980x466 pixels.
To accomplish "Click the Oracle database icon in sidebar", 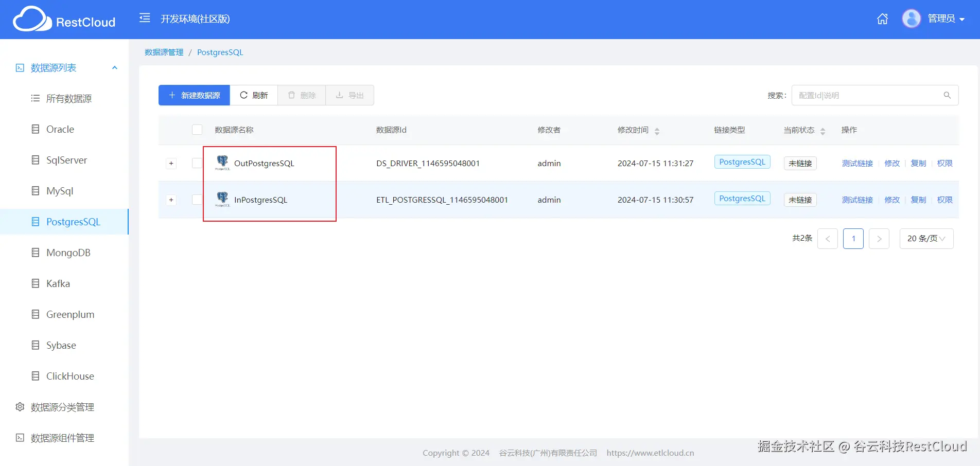I will click(36, 129).
